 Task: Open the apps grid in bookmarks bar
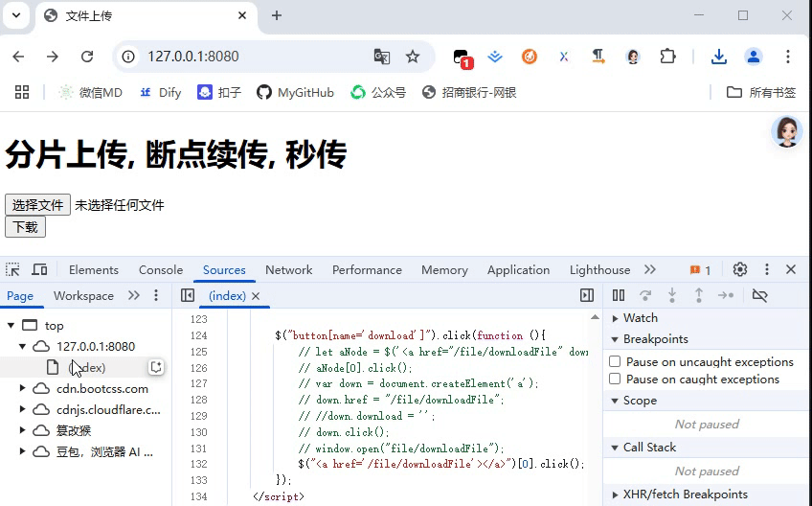click(x=22, y=92)
